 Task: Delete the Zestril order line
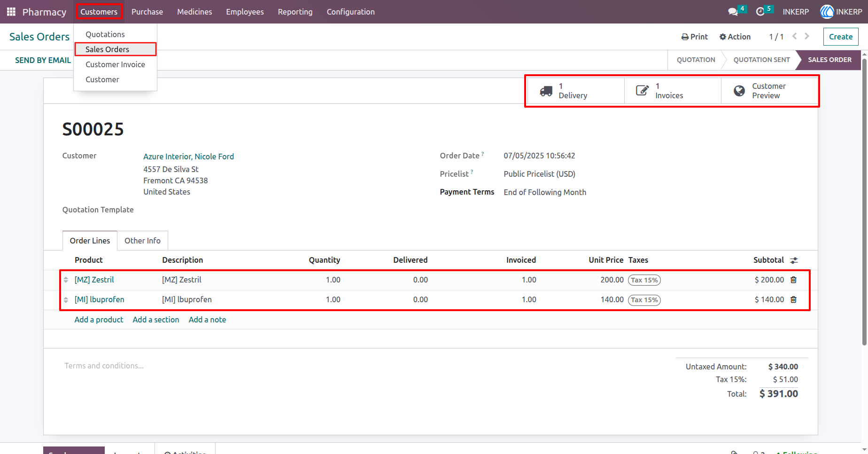click(x=793, y=280)
